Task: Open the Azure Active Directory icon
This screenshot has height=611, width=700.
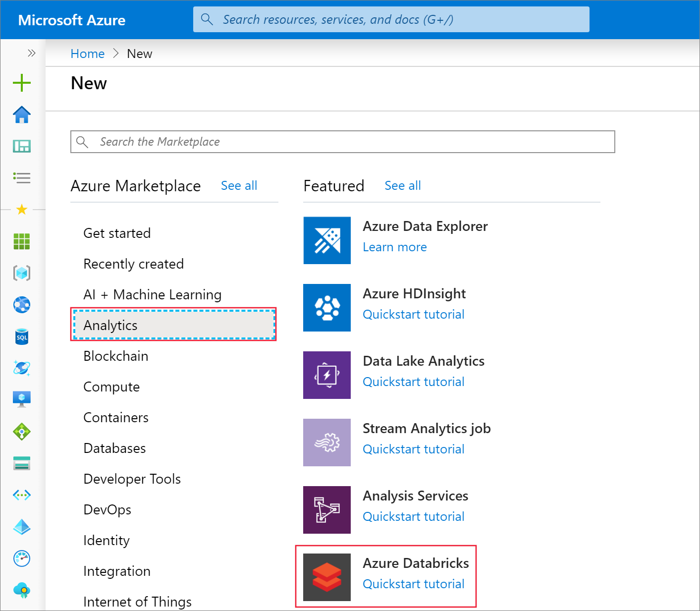Action: pos(22,527)
